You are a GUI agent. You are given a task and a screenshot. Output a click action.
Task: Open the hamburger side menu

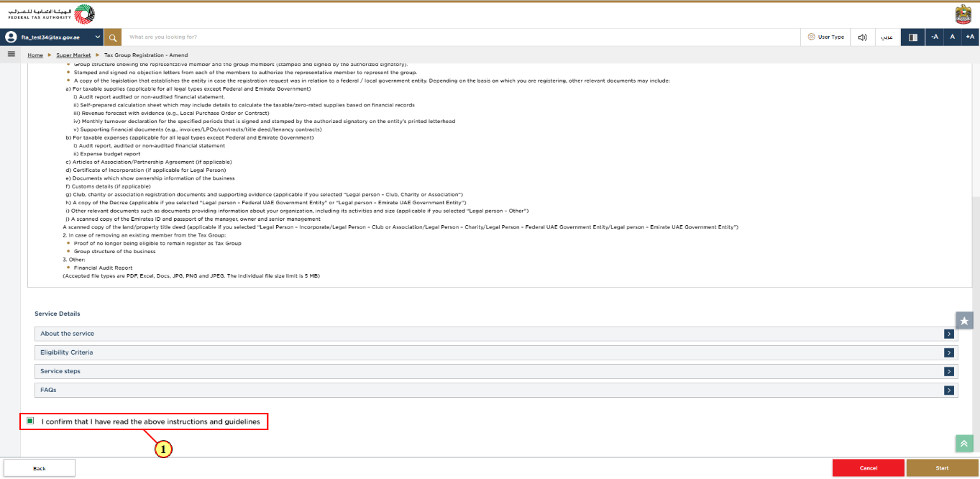click(x=12, y=54)
